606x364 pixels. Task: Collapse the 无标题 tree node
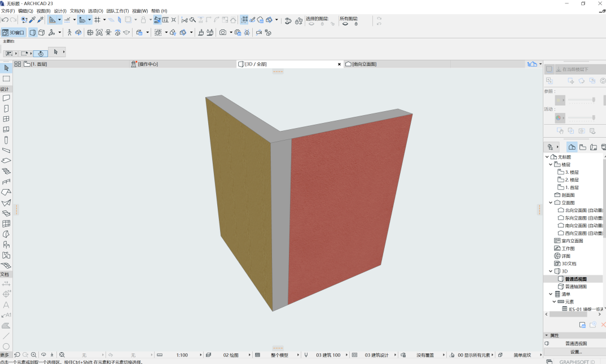click(x=547, y=157)
